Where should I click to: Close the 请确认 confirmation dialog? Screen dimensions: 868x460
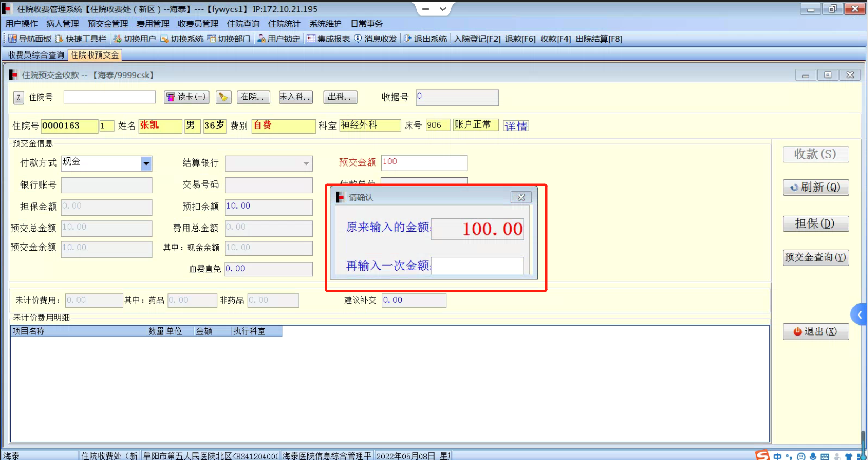(x=521, y=197)
